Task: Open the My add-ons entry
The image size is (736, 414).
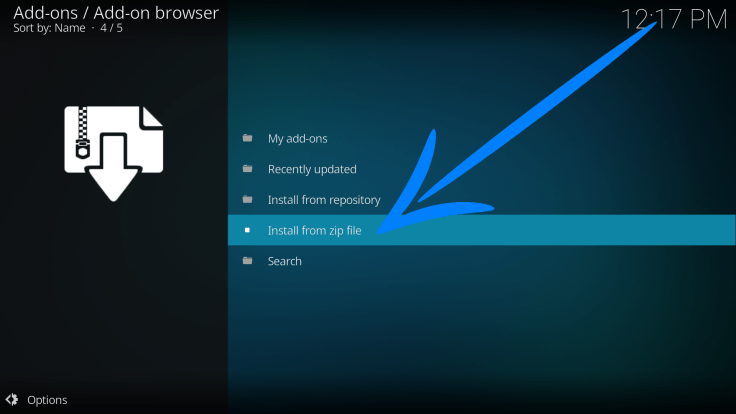Action: [x=297, y=139]
